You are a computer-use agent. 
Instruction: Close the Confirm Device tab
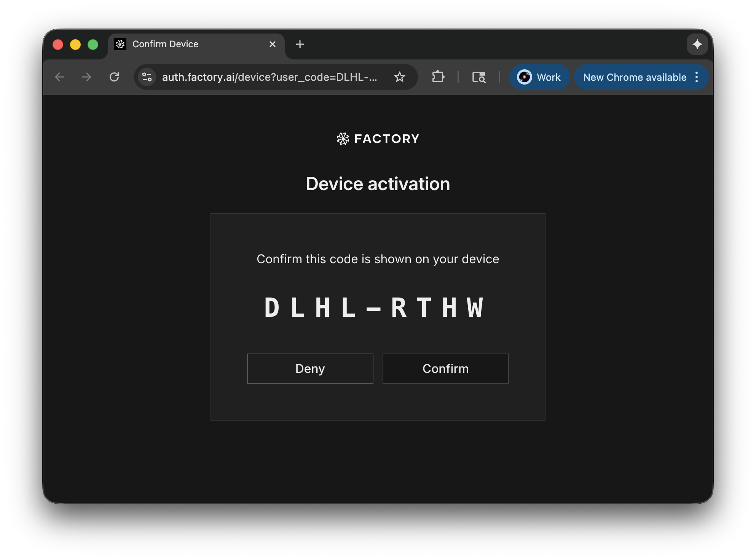click(x=272, y=44)
